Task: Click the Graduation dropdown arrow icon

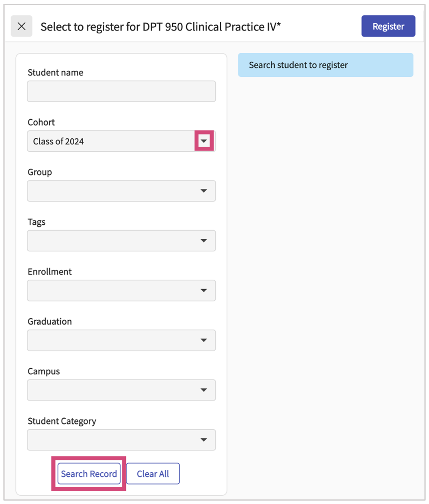Action: tap(204, 340)
